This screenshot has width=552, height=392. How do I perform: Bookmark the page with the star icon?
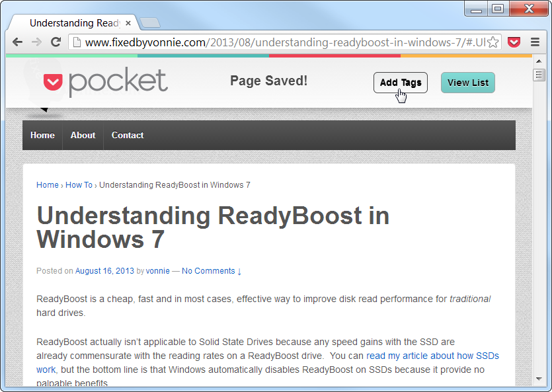point(494,42)
